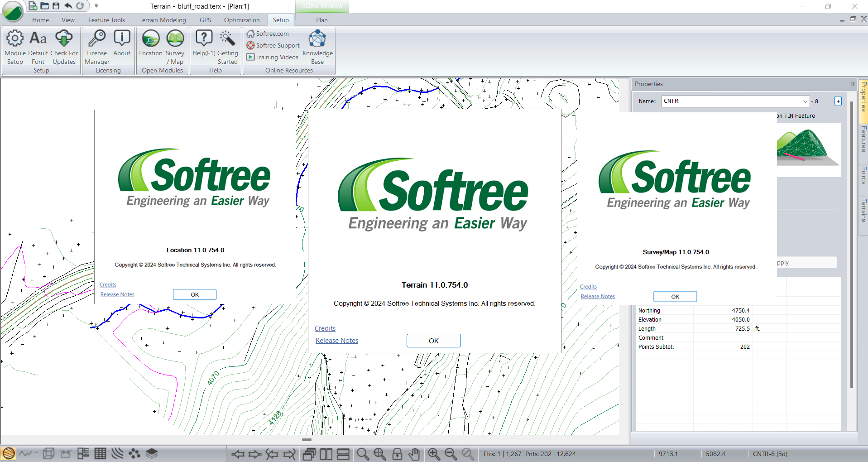This screenshot has width=868, height=462.
Task: Open the Getting Started wizard icon
Action: (227, 47)
